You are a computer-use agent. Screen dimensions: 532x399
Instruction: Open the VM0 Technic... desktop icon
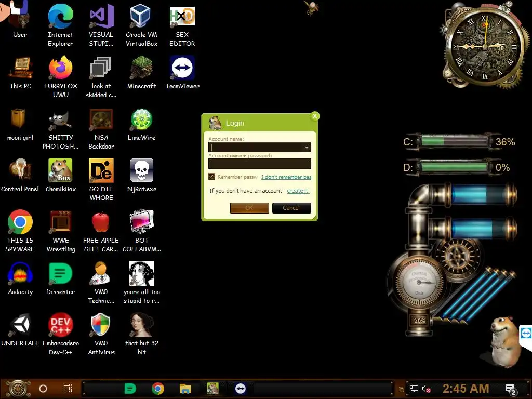101,282
